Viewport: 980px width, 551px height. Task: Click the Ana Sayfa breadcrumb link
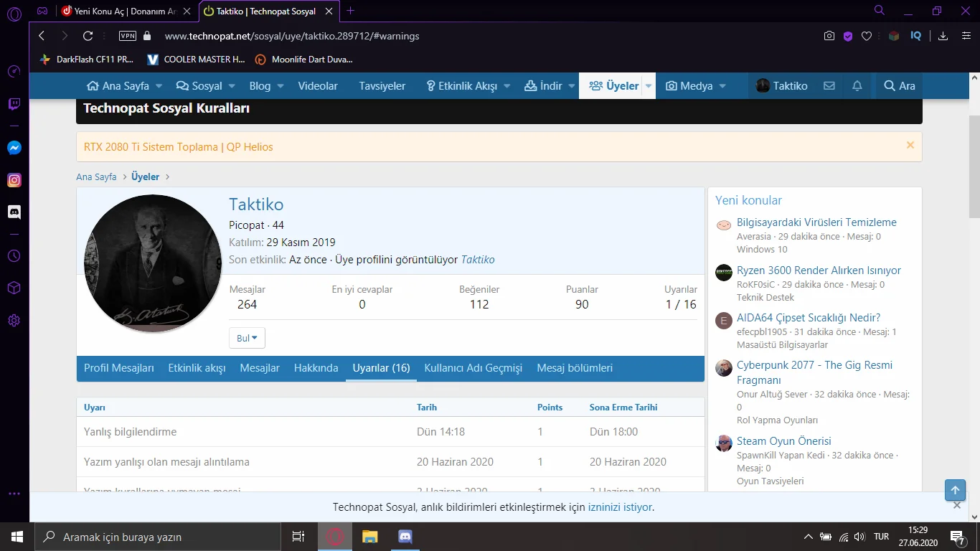[96, 176]
